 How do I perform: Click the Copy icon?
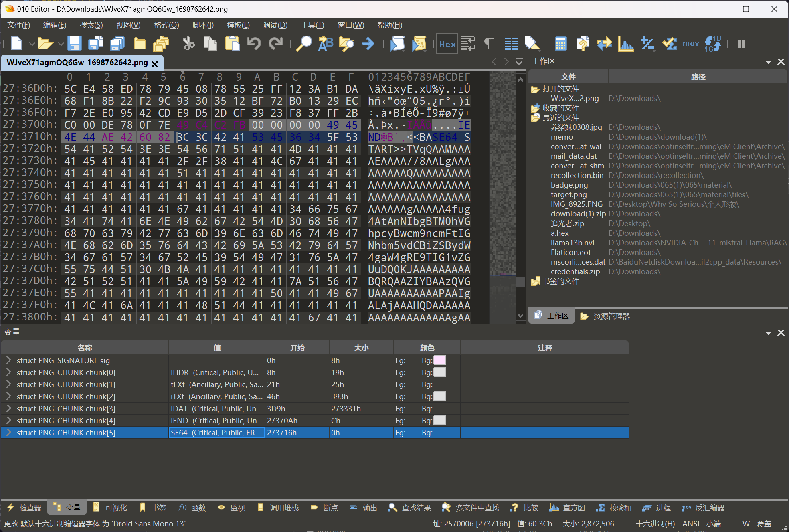(210, 43)
